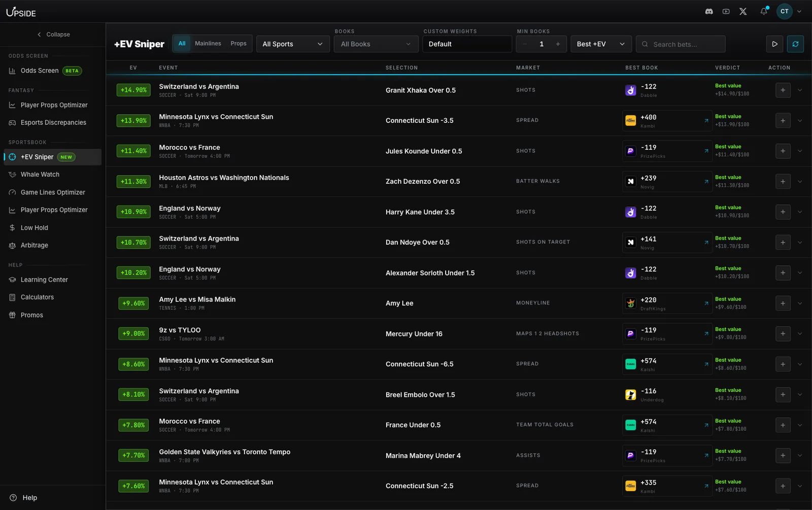Expand the Marina Mabrey row details
The image size is (812, 510).
[x=800, y=456]
